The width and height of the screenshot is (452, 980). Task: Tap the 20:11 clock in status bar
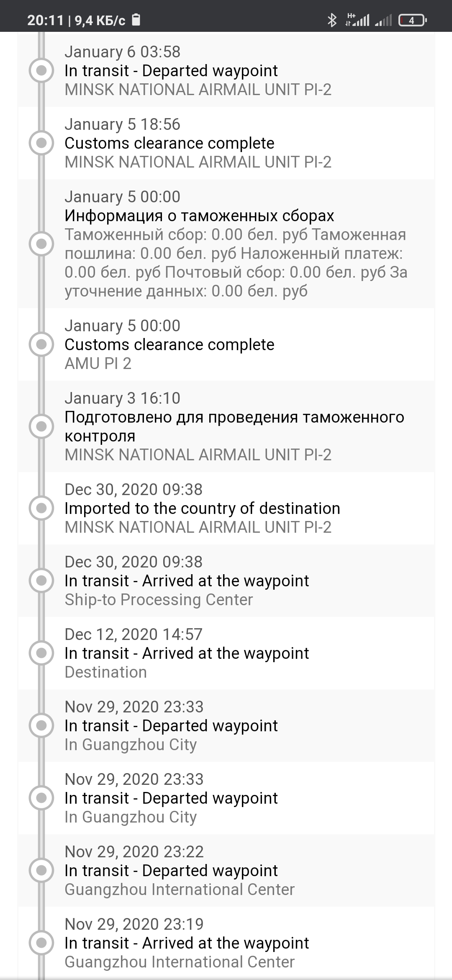45,20
